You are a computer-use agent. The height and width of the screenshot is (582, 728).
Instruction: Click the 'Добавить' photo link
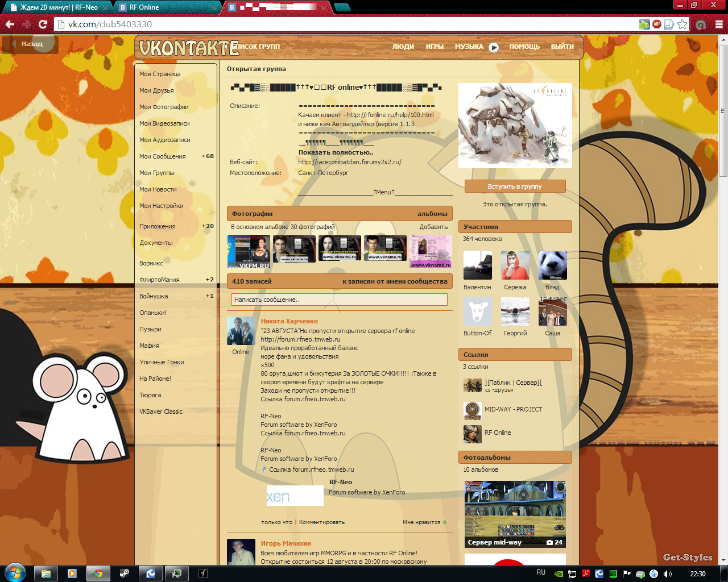coord(434,227)
